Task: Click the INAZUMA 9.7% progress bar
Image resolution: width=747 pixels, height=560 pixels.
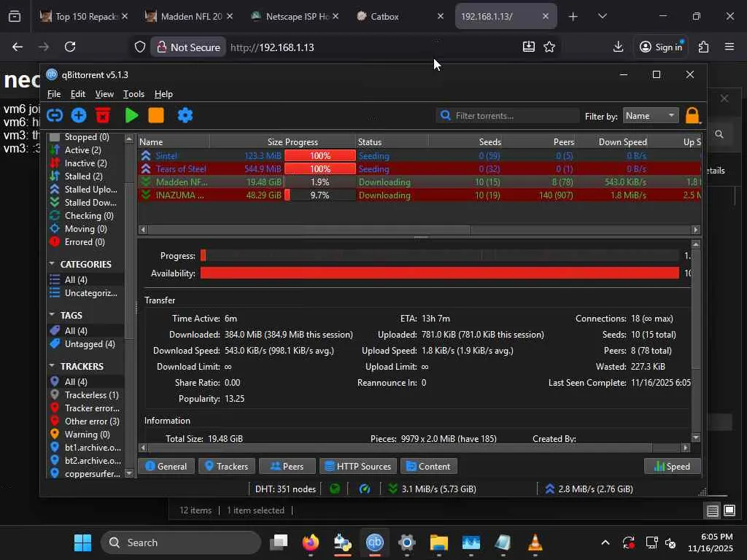Action: click(x=320, y=195)
